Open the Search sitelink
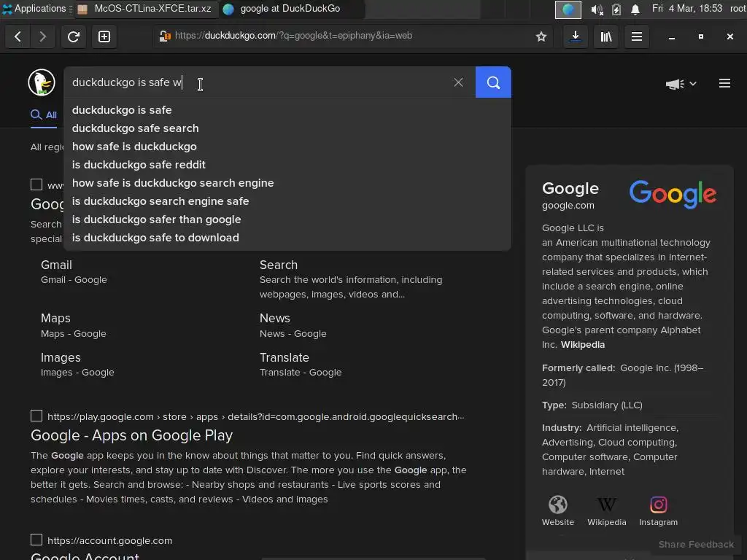The width and height of the screenshot is (747, 560). (278, 265)
